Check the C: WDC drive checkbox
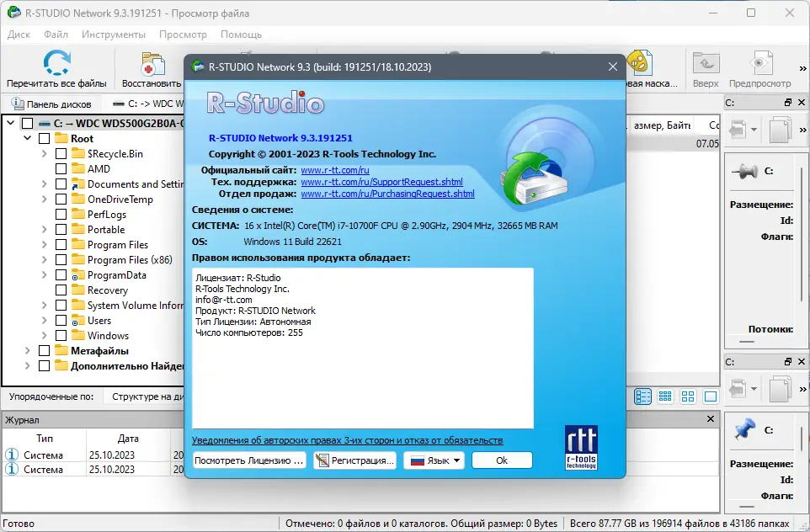The height and width of the screenshot is (532, 810). (x=28, y=124)
